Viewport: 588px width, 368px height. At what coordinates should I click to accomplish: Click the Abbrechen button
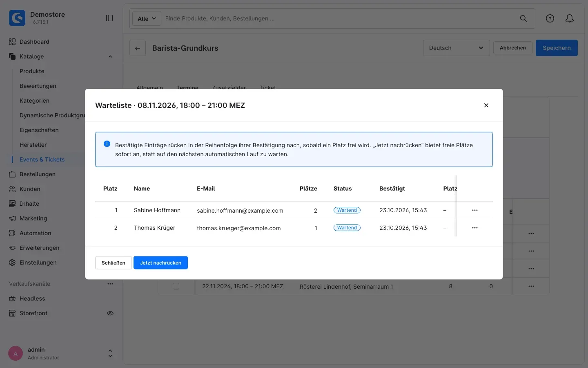click(513, 48)
